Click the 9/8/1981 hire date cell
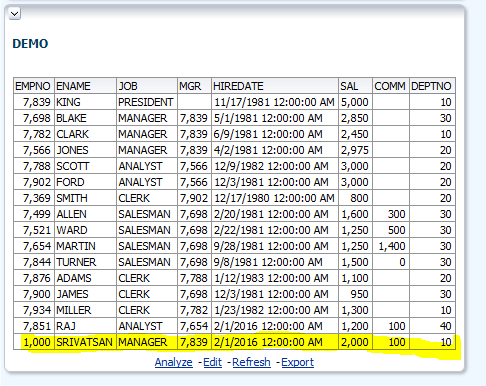 (275, 262)
